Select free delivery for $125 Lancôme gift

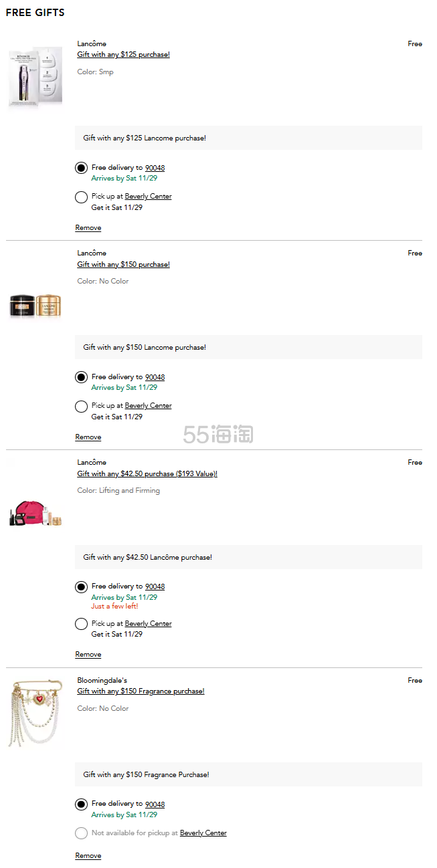(81, 168)
